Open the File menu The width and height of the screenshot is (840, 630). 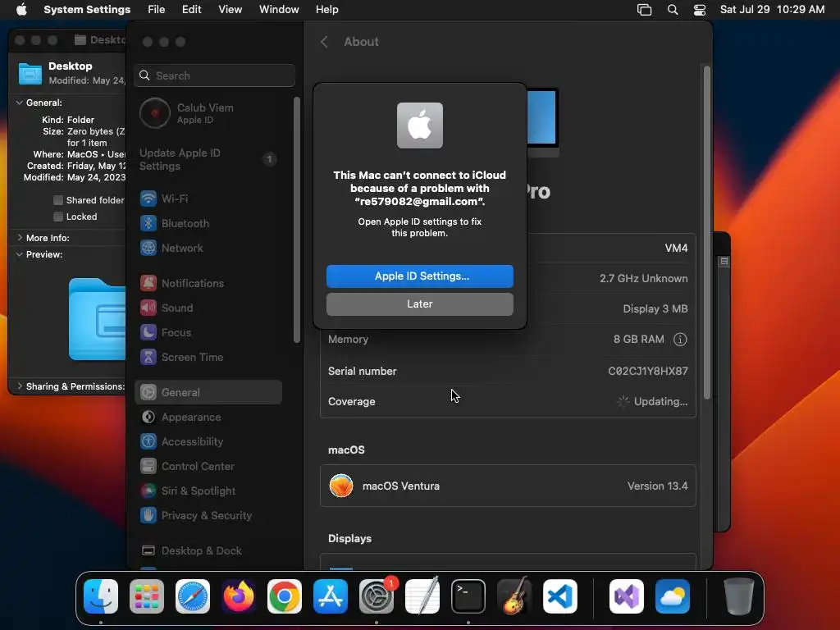tap(157, 10)
